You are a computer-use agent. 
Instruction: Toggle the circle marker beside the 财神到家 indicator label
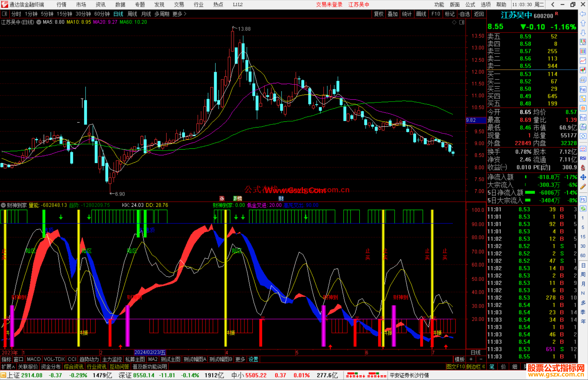pos(3,205)
